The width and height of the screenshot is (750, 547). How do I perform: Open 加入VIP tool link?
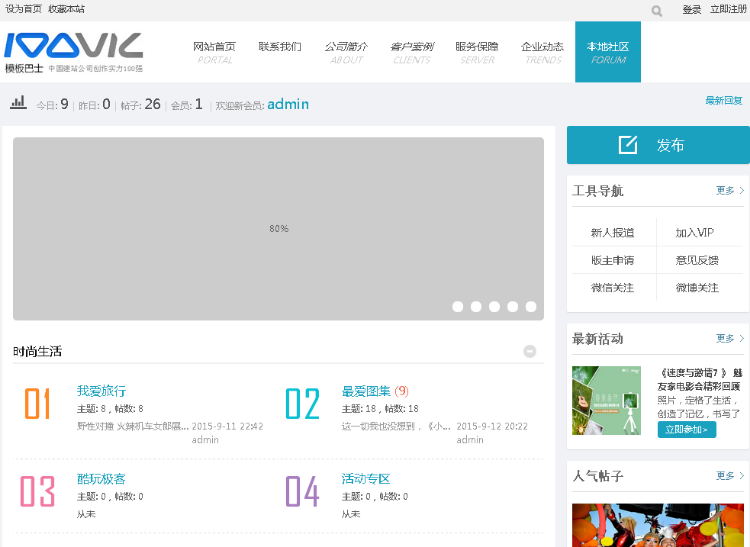click(695, 233)
